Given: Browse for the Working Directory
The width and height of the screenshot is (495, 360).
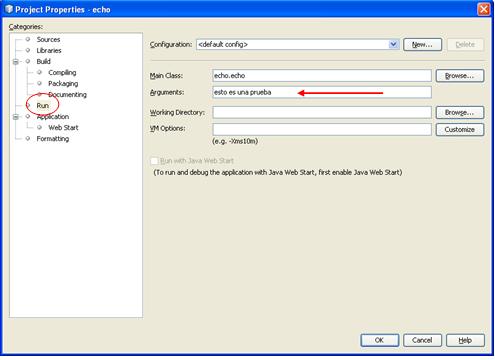Looking at the screenshot, I should pyautogui.click(x=460, y=112).
